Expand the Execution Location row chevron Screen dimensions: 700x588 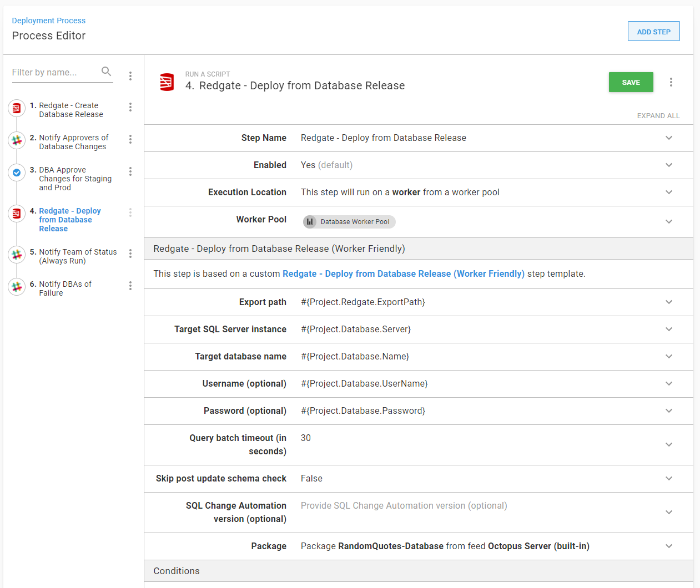(669, 192)
